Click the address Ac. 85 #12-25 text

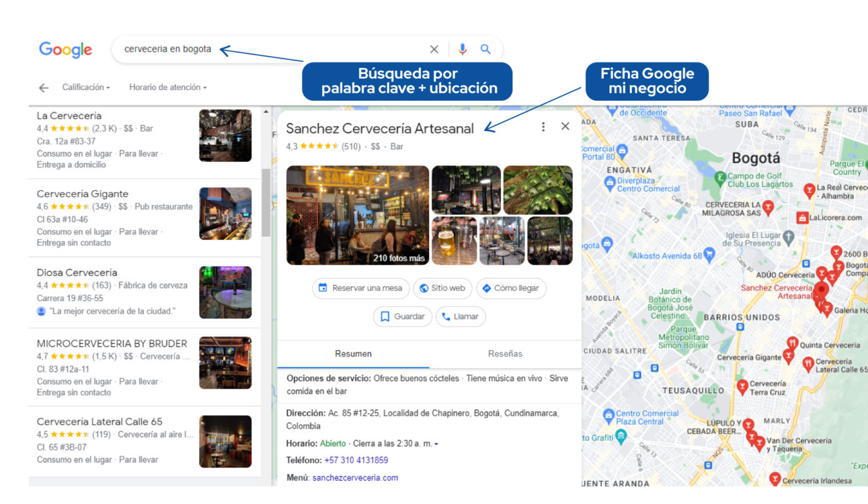422,419
